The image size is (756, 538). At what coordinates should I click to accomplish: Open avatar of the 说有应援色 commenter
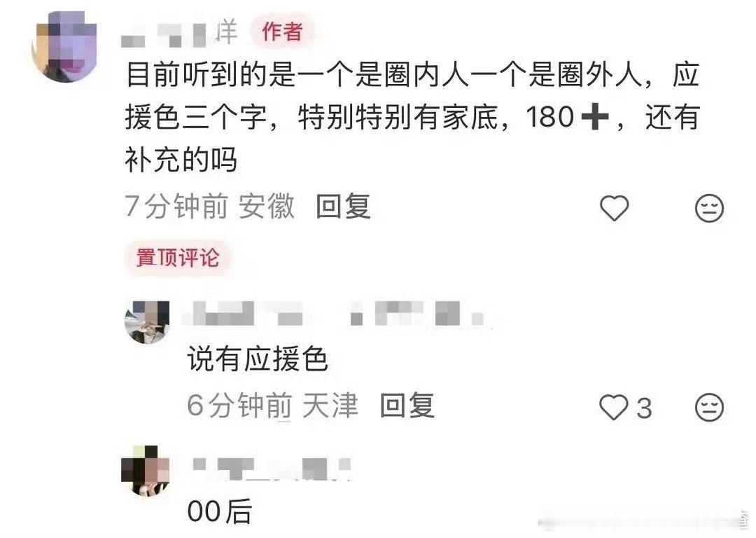(147, 322)
